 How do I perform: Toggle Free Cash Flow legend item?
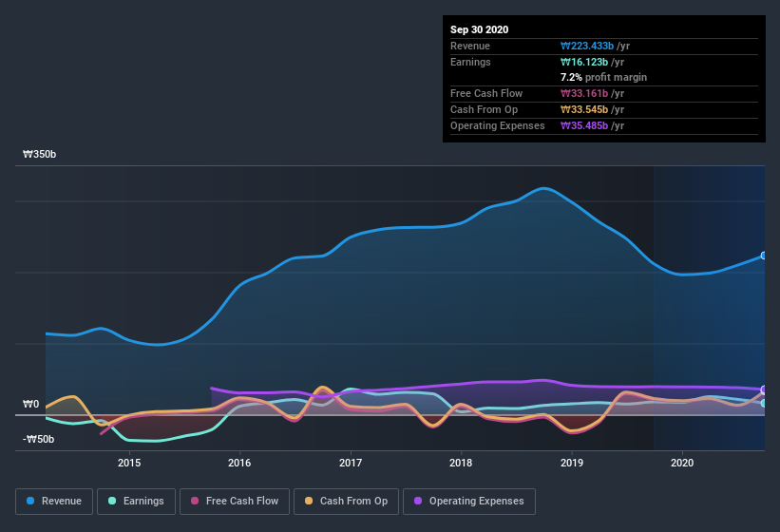(x=235, y=501)
